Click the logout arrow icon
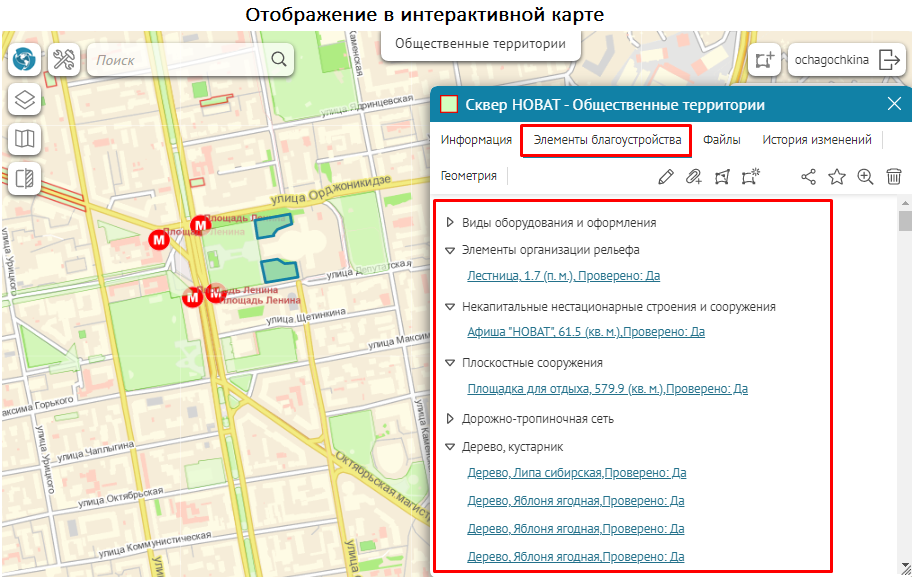This screenshot has width=912, height=577. coord(889,60)
